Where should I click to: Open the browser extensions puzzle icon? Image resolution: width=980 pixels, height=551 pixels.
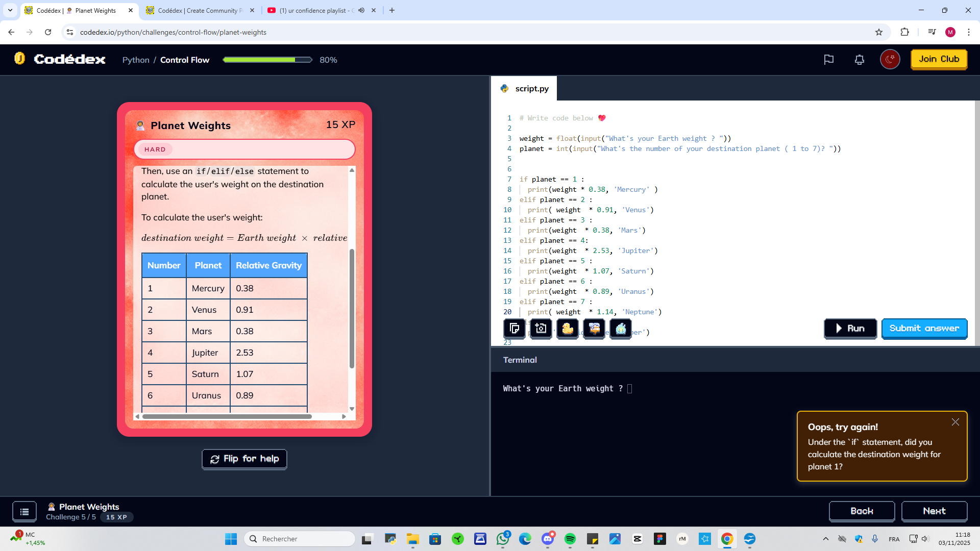coord(904,32)
